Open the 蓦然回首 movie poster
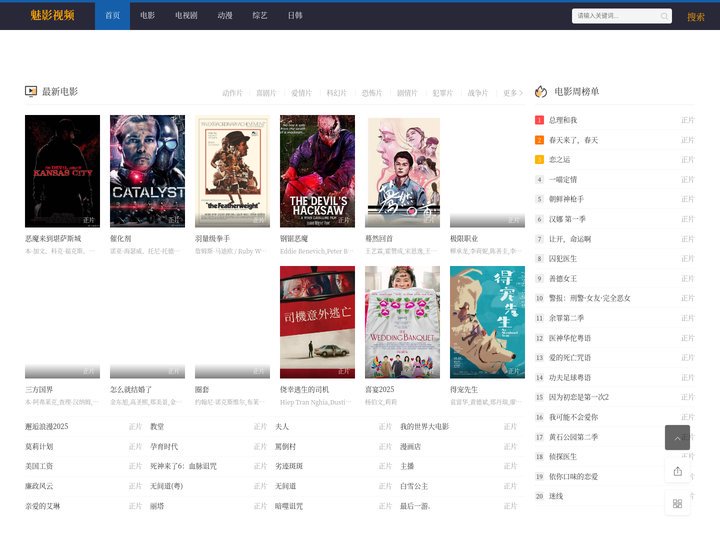The height and width of the screenshot is (540, 720). 402,171
